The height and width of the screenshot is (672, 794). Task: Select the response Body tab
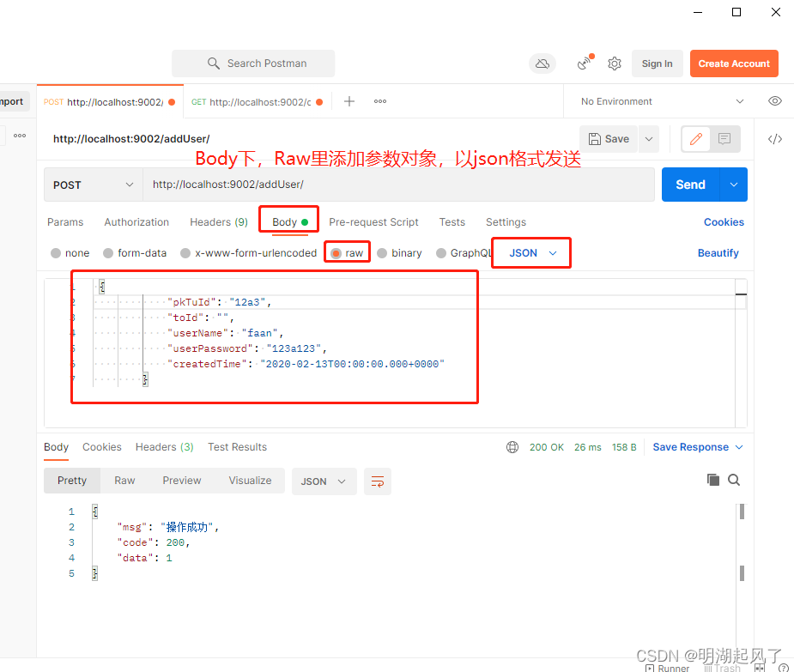click(56, 447)
